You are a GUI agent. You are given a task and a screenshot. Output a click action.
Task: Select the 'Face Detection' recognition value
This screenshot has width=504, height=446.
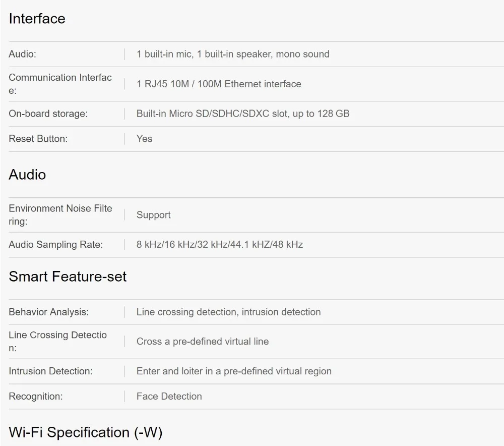coord(169,397)
